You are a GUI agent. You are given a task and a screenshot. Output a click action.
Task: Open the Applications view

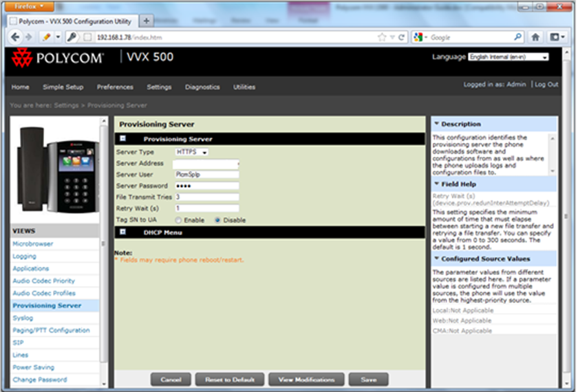tap(30, 269)
